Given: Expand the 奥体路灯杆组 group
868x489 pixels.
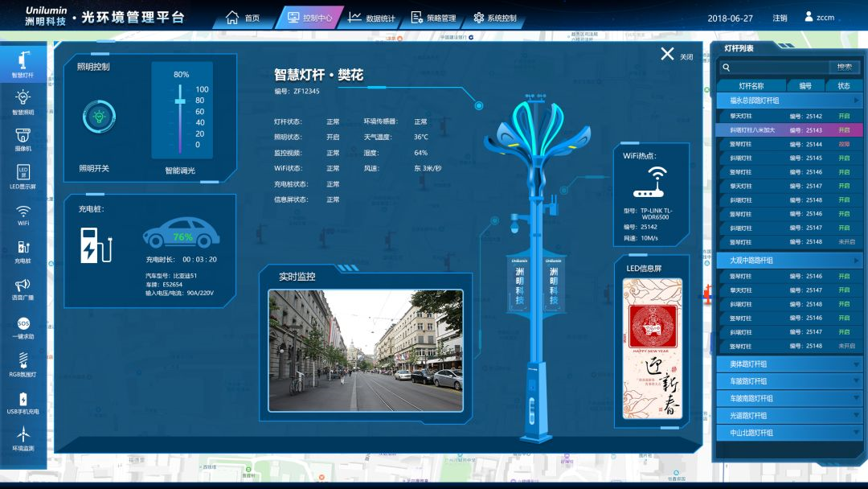Looking at the screenshot, I should [x=788, y=364].
